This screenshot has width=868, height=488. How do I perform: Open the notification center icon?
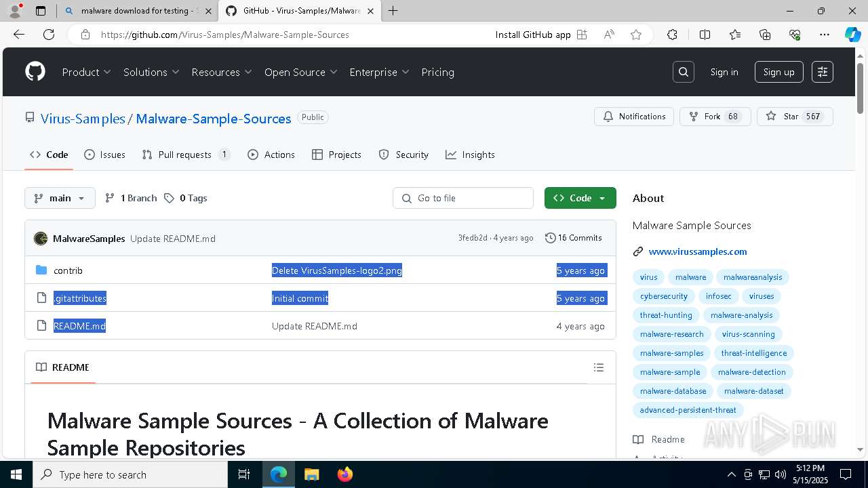tap(846, 474)
